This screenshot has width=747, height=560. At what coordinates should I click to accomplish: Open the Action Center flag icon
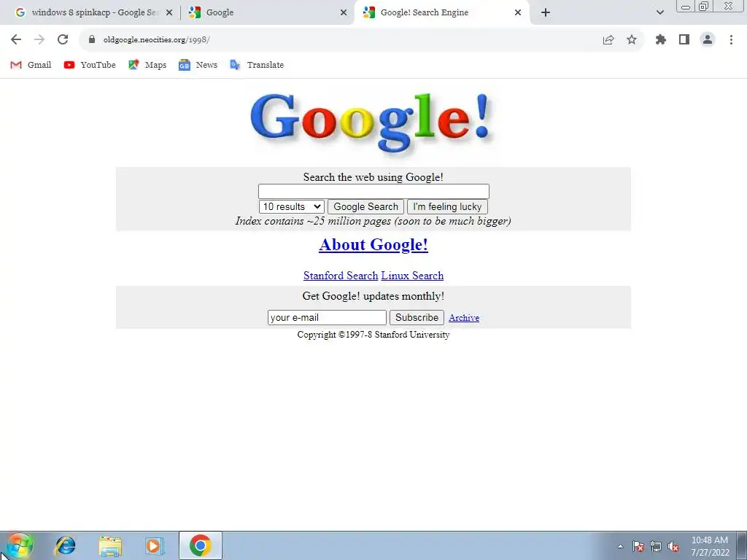[638, 546]
